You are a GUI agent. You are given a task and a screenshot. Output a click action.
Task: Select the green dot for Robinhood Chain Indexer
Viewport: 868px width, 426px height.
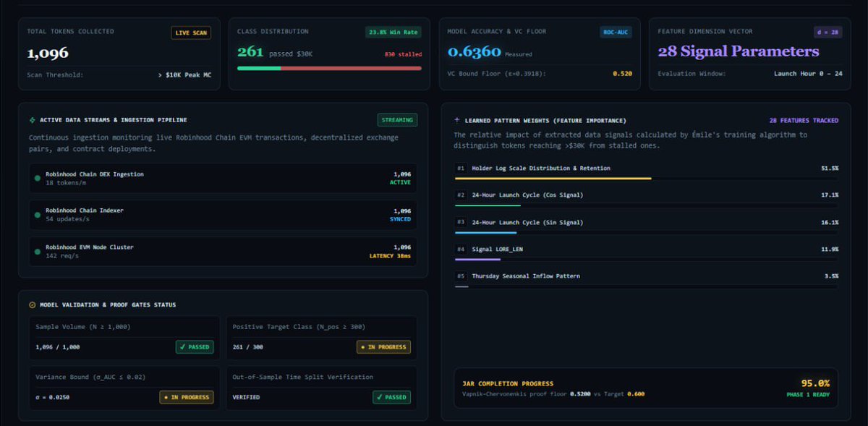pos(37,214)
